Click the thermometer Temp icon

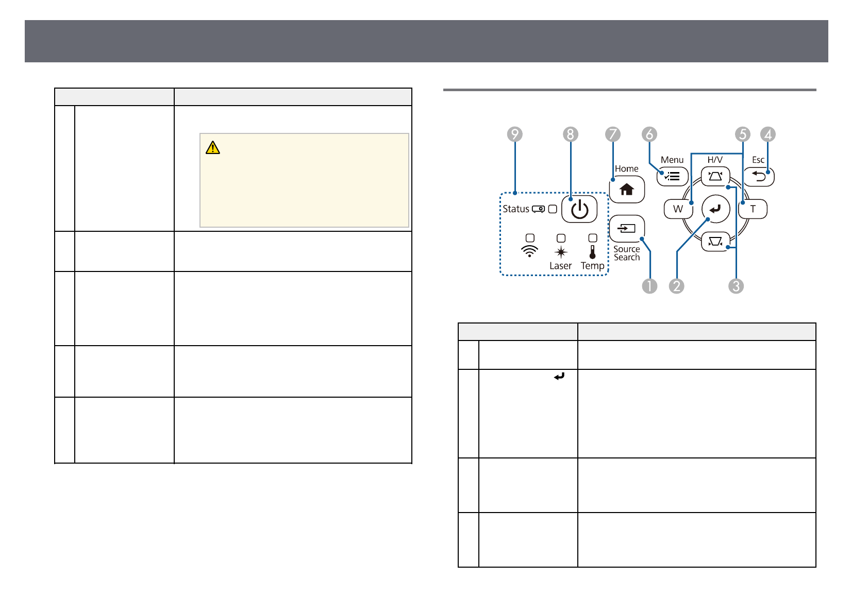pyautogui.click(x=593, y=252)
